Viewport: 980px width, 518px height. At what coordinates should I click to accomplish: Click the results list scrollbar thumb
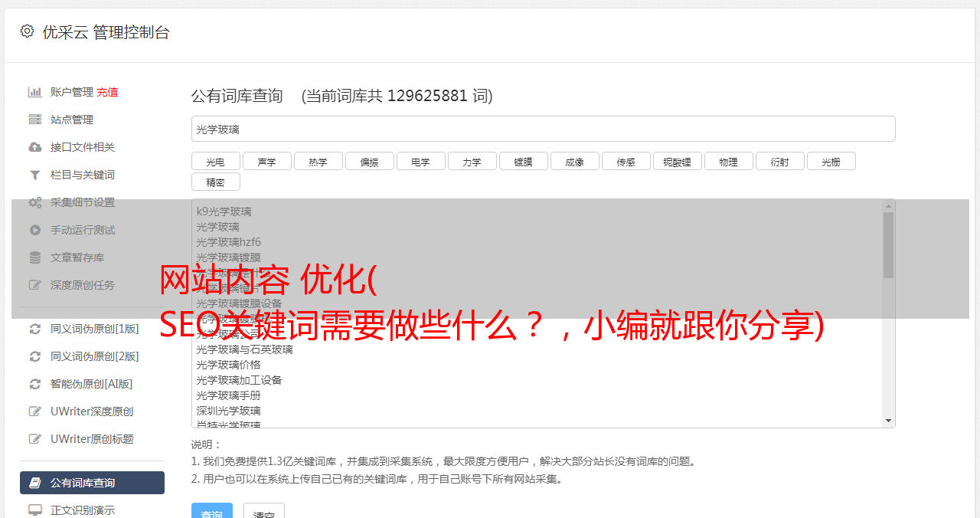click(x=888, y=245)
